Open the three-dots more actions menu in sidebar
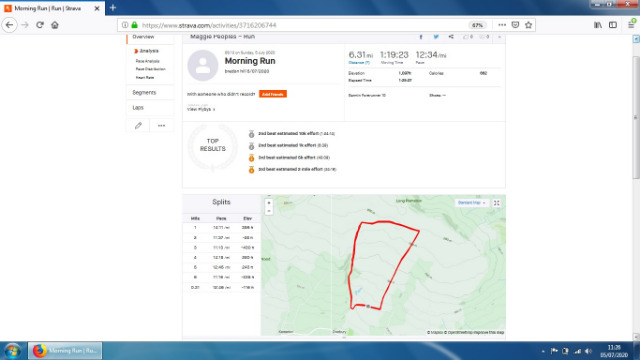This screenshot has width=640, height=360. tap(162, 125)
